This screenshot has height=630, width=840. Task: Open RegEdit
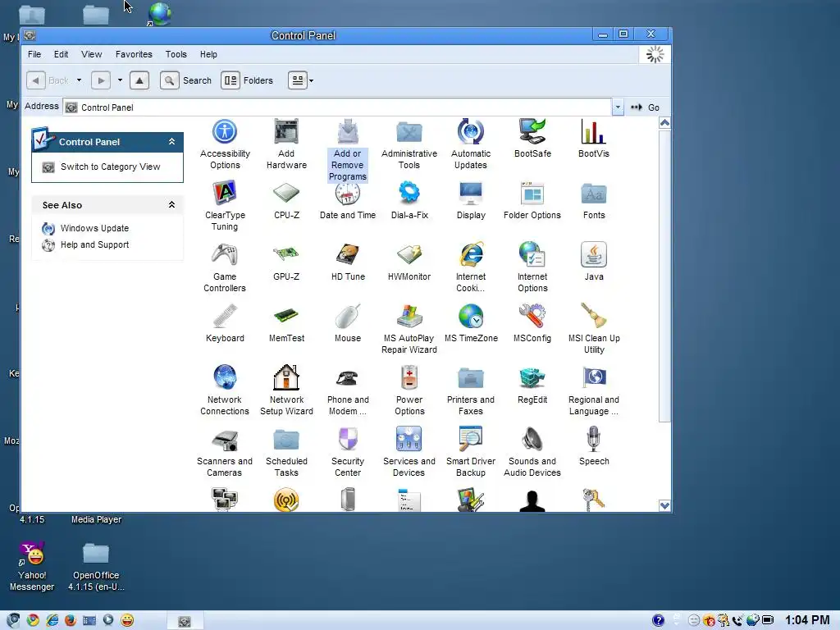click(532, 386)
